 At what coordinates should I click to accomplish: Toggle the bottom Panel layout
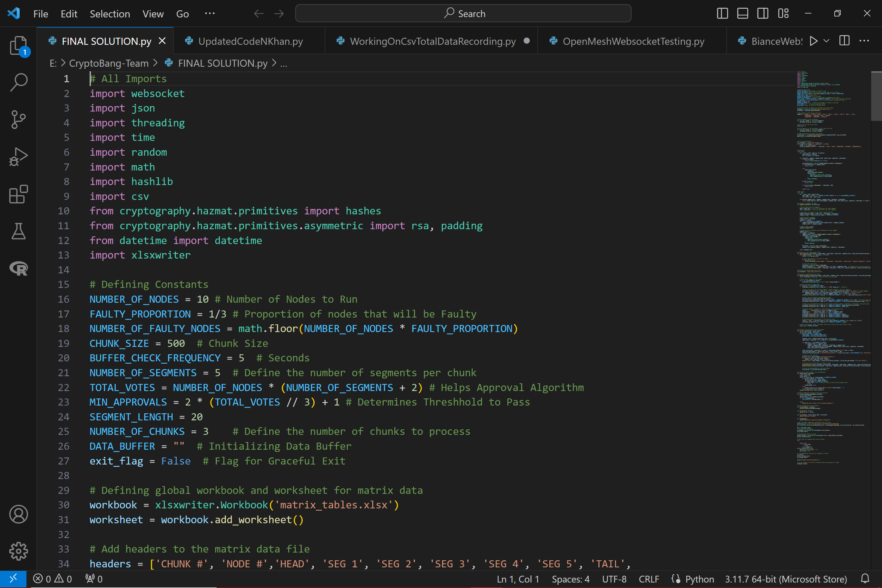(x=742, y=14)
